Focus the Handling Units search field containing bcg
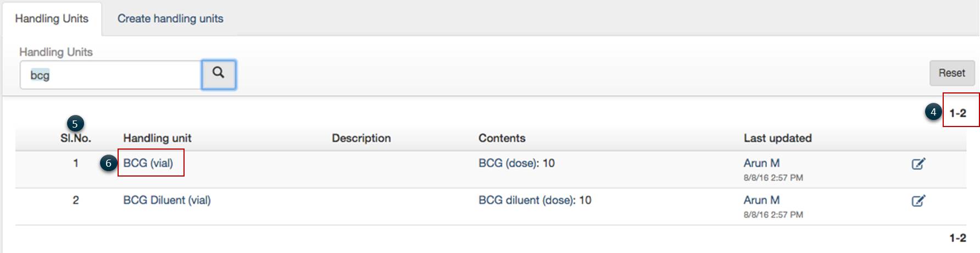The image size is (980, 253). (110, 75)
